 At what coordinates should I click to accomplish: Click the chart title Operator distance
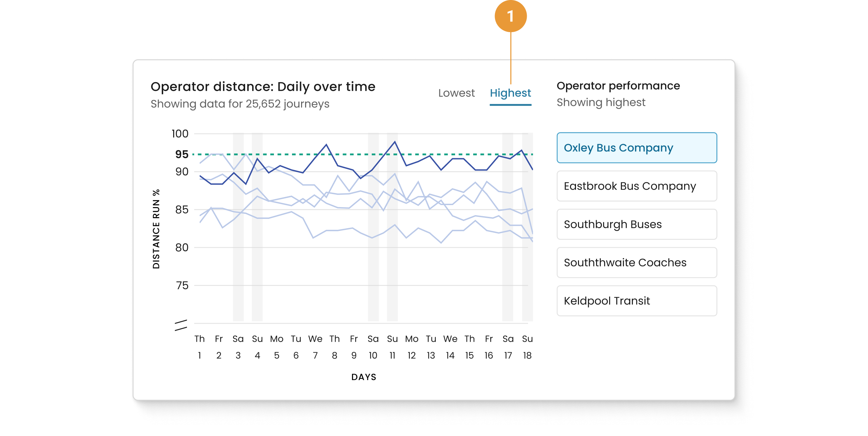tap(263, 87)
